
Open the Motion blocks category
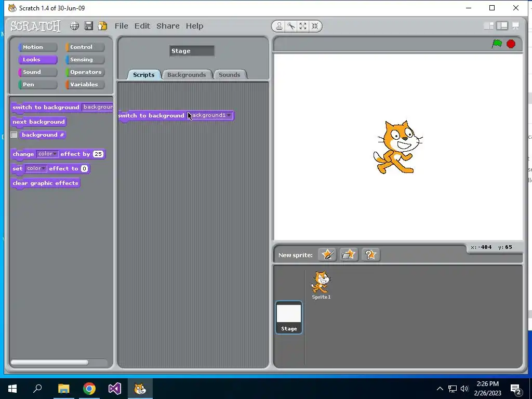[37, 47]
